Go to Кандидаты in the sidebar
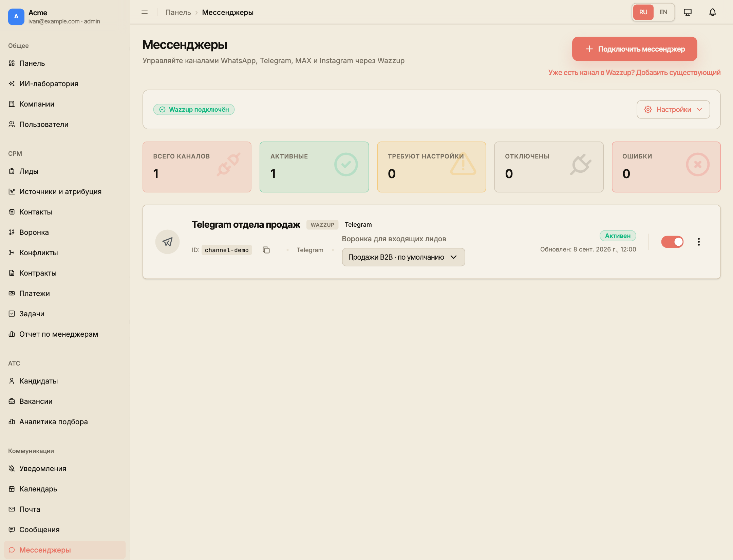The height and width of the screenshot is (560, 733). click(65, 381)
